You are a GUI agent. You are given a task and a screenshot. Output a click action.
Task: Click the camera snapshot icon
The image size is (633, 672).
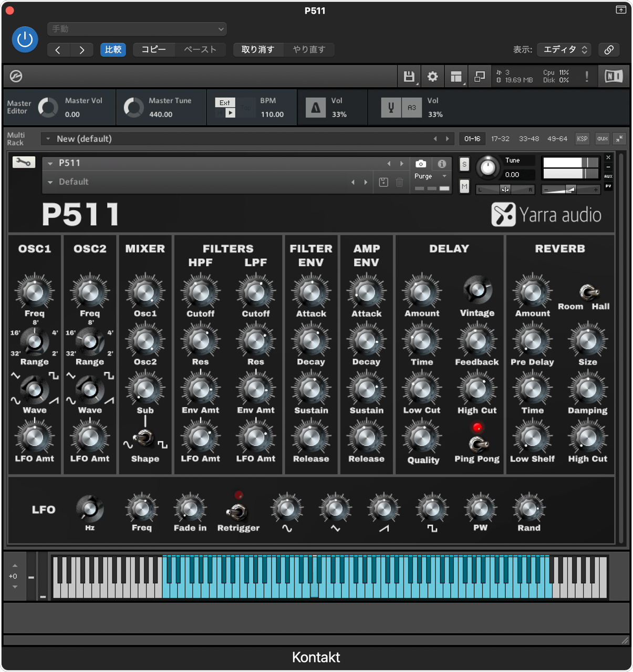point(420,164)
